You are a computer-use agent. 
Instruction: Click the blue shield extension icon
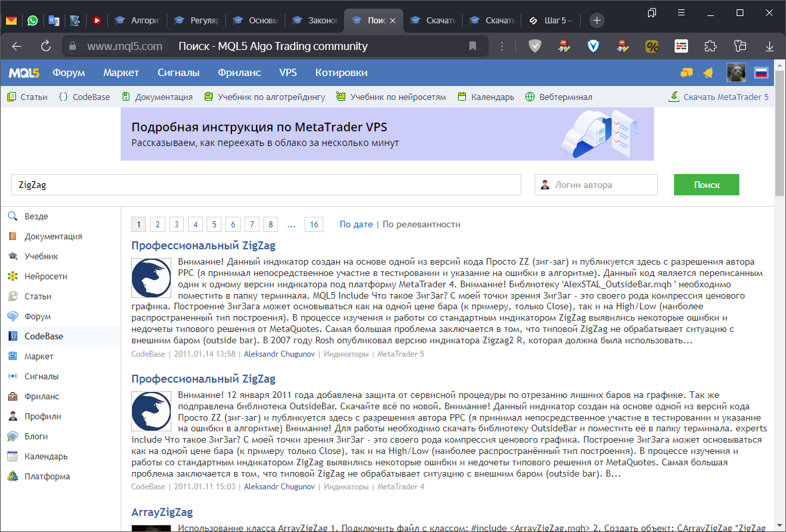[x=593, y=46]
